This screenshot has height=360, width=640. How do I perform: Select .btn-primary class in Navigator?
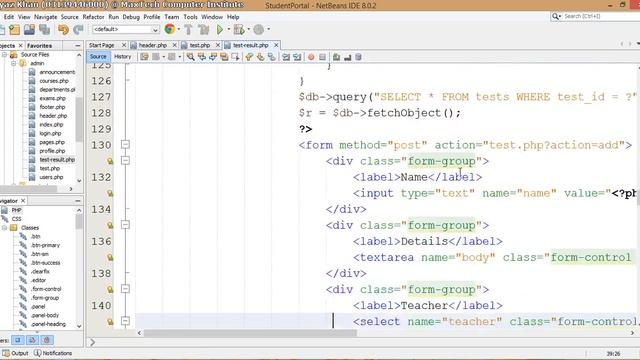45,245
